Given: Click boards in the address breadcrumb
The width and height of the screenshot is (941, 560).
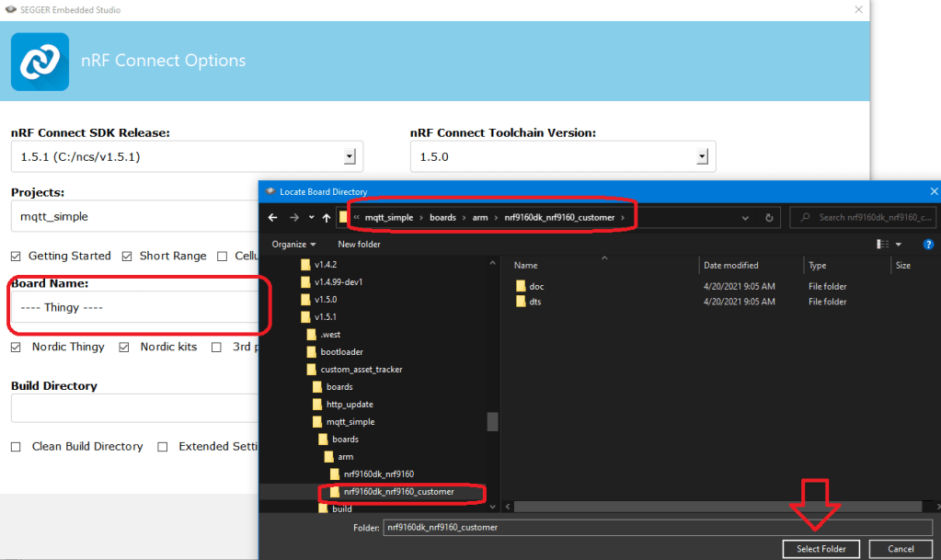Looking at the screenshot, I should pos(444,218).
